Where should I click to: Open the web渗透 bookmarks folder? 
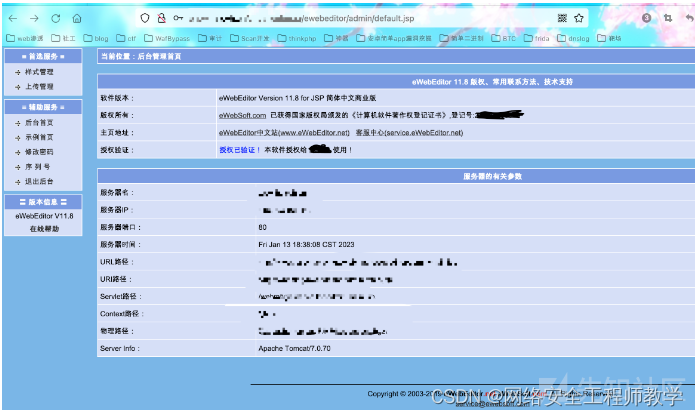tap(25, 38)
